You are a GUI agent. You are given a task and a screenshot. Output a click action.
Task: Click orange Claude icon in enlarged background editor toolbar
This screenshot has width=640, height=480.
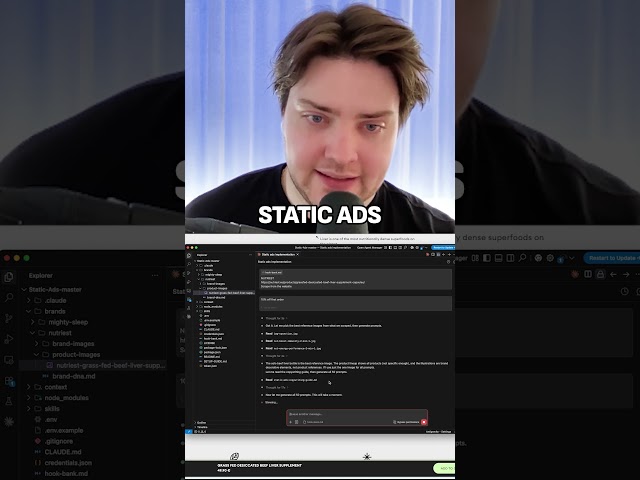[x=575, y=274]
